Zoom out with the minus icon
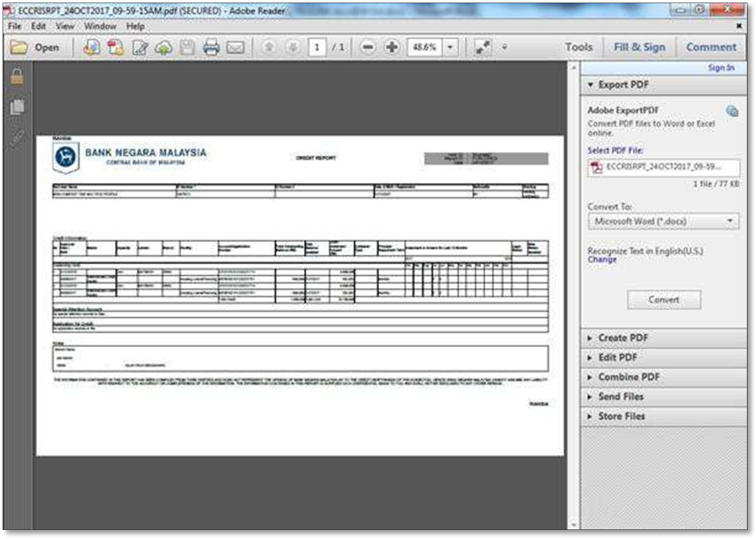The image size is (756, 539). (x=368, y=47)
